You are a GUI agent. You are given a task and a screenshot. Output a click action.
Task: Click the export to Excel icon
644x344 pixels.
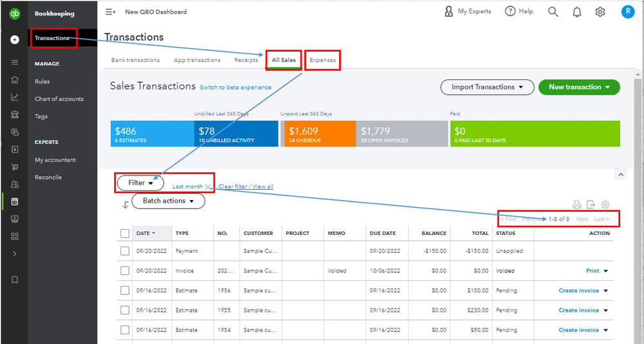[590, 205]
